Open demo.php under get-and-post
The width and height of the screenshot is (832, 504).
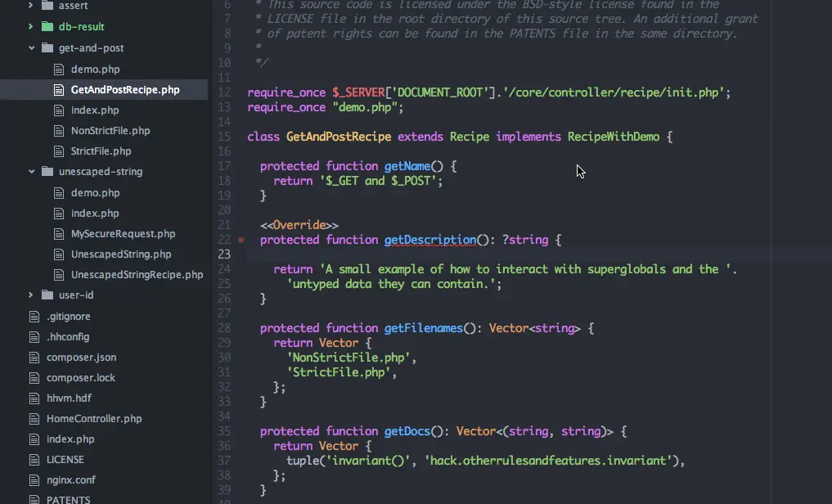96,69
